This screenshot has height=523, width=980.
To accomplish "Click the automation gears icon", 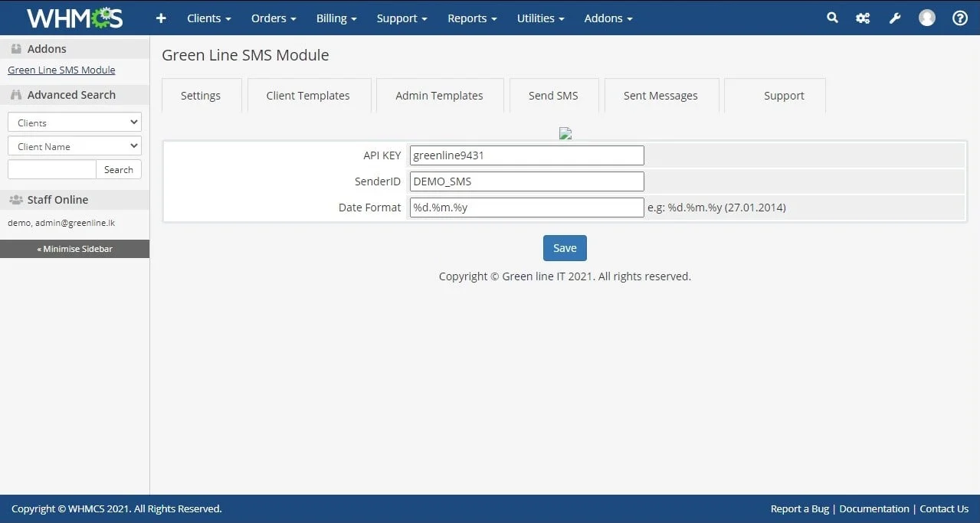I will pos(863,18).
